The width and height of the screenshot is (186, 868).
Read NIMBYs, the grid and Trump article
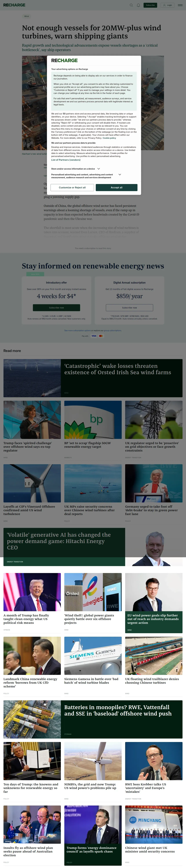(x=90, y=786)
